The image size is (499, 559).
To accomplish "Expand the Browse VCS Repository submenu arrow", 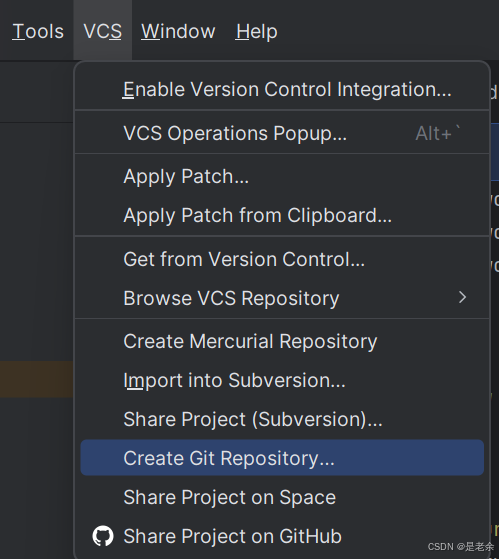I will click(x=462, y=297).
